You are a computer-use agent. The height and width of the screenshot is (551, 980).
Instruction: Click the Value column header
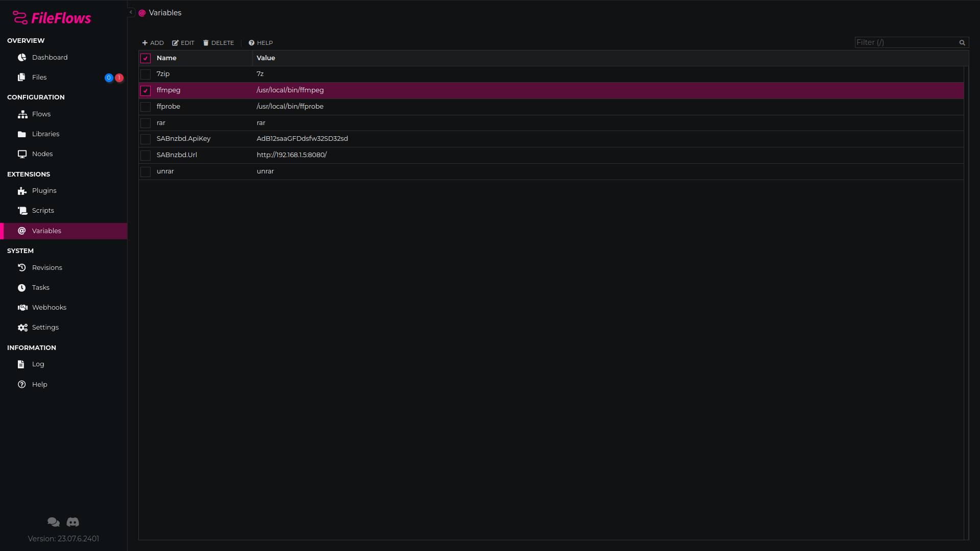coord(266,58)
